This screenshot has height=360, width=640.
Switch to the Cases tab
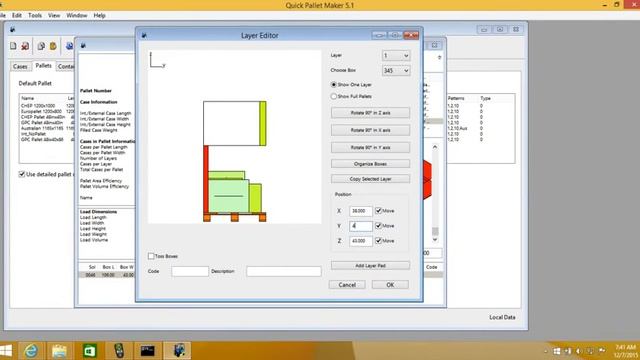(x=20, y=66)
